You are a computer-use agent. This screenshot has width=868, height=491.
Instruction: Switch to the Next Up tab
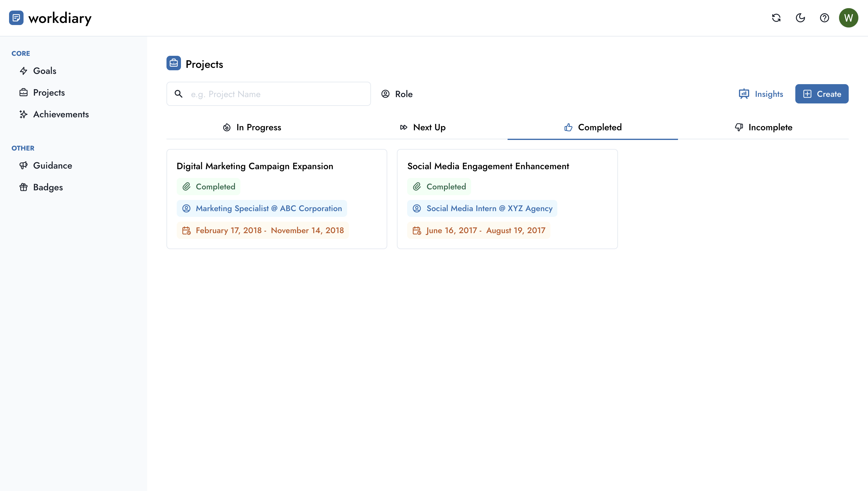pyautogui.click(x=423, y=128)
